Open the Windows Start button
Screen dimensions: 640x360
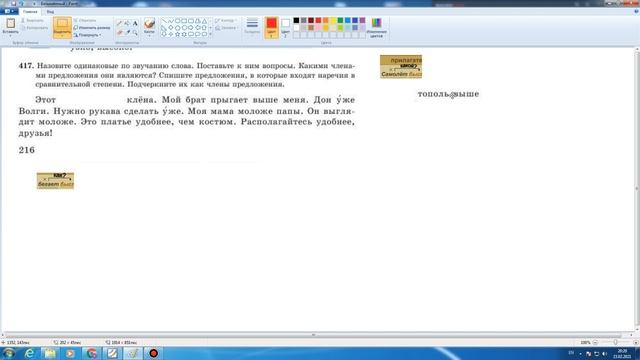[9, 353]
